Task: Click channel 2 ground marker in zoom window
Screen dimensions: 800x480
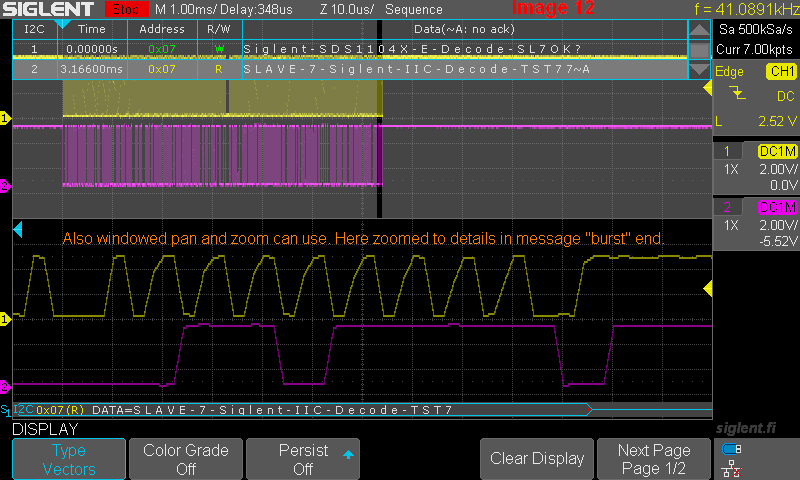Action: [5, 387]
